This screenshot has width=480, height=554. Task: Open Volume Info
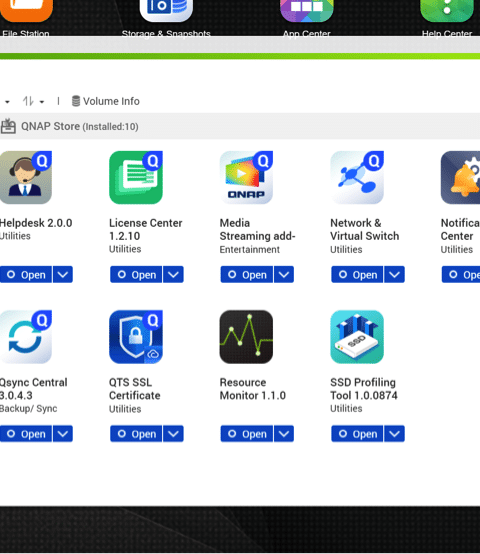point(106,101)
